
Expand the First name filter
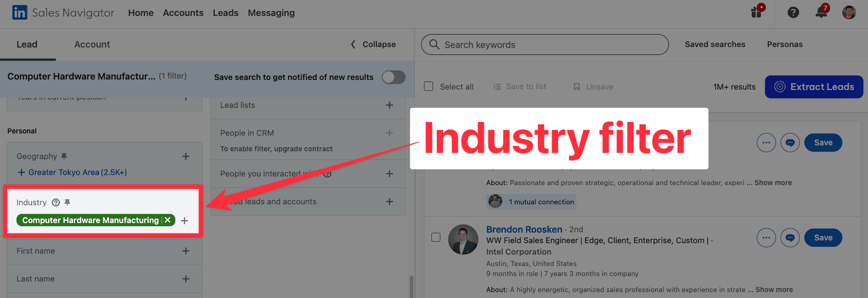186,251
